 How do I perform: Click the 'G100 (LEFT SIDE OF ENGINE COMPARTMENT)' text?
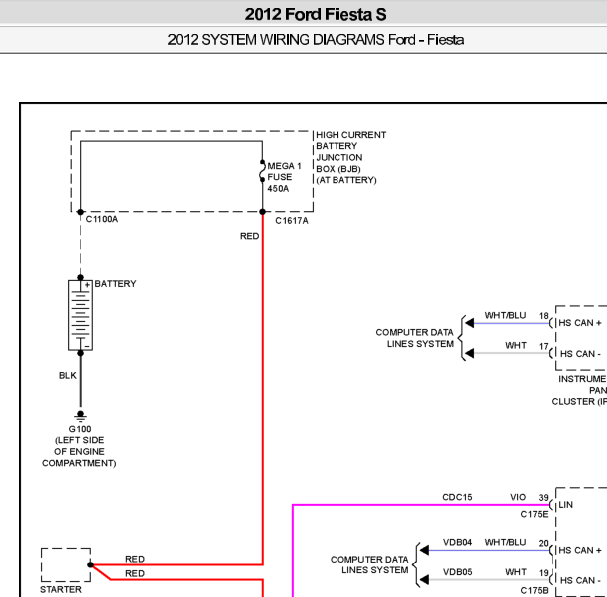pyautogui.click(x=79, y=446)
